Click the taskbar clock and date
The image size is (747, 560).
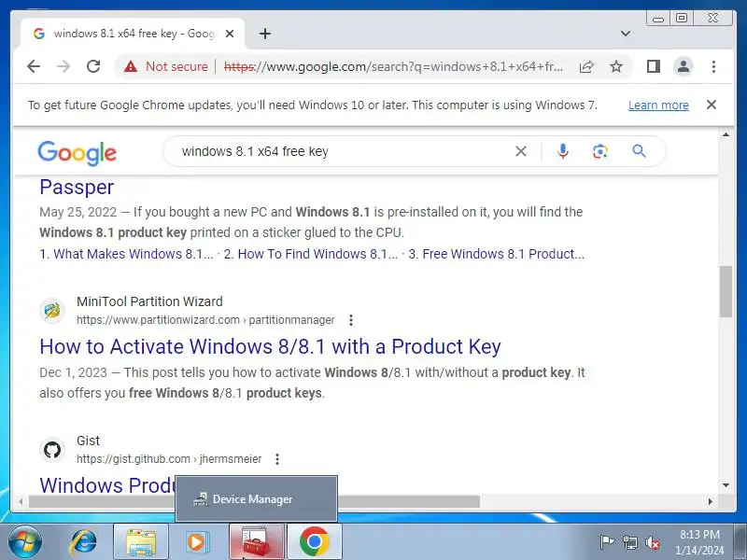coord(699,542)
